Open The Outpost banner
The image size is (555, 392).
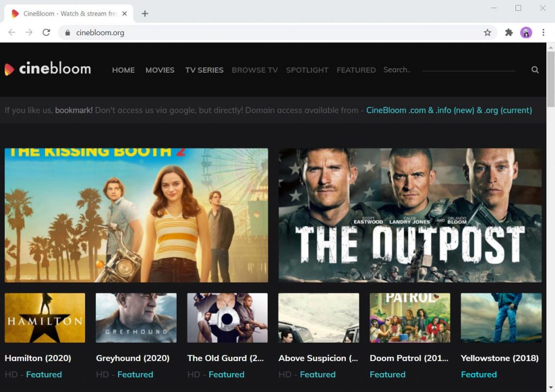[410, 215]
